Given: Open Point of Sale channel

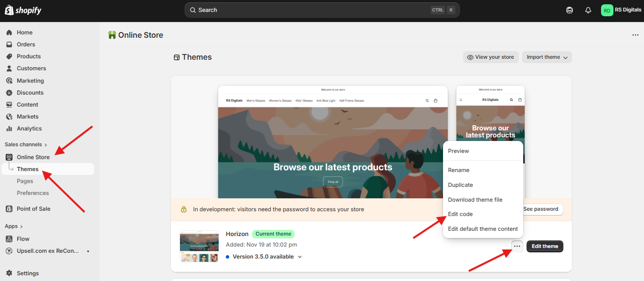Looking at the screenshot, I should coord(33,209).
